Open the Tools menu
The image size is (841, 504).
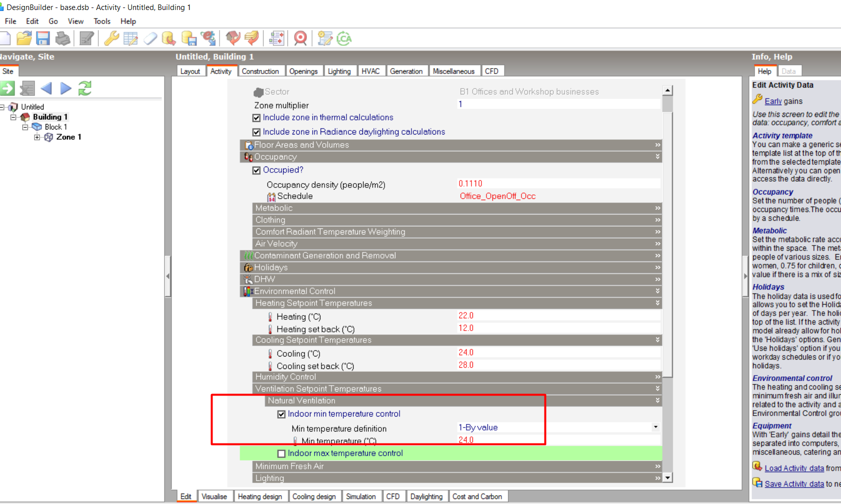102,21
